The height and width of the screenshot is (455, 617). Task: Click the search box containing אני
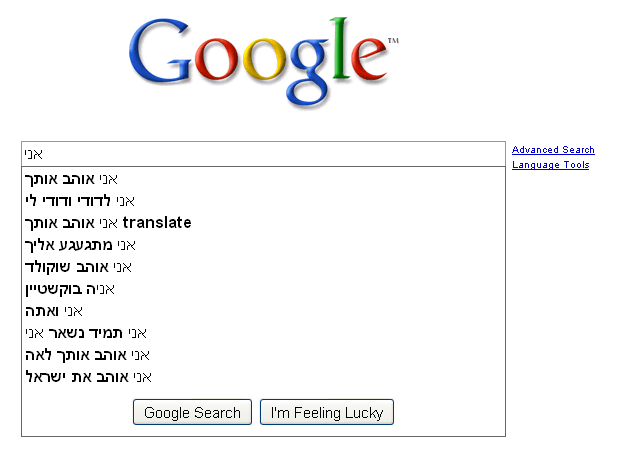[263, 153]
